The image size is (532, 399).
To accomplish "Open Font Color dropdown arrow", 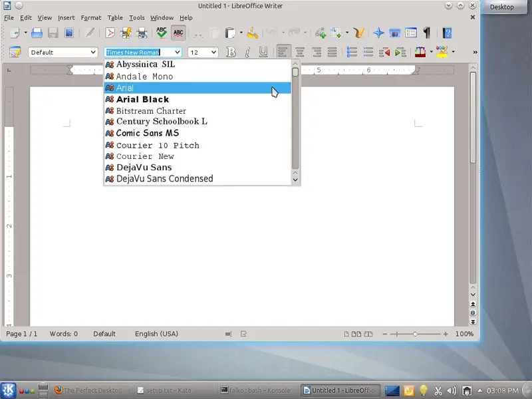I will point(431,53).
